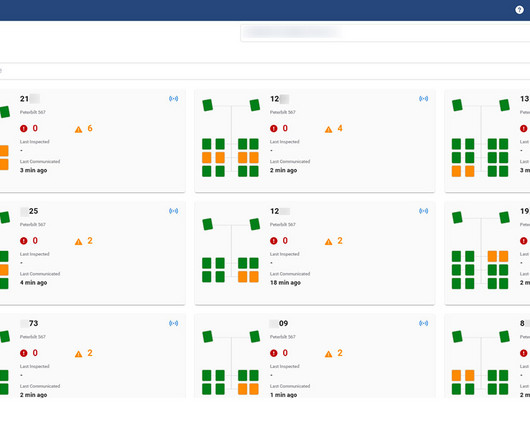Image resolution: width=530 pixels, height=442 pixels.
Task: Click "2 min ago" on vehicle 73 card
Action: point(33,395)
